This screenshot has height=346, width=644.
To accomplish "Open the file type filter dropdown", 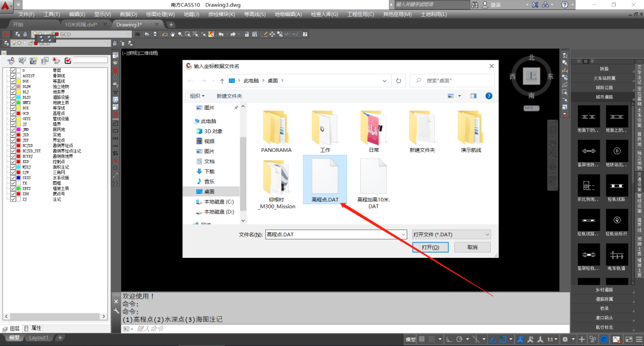I will pyautogui.click(x=451, y=235).
